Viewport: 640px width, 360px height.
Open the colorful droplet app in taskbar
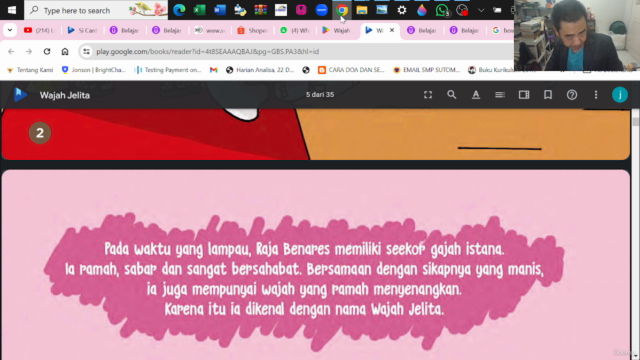click(x=422, y=10)
